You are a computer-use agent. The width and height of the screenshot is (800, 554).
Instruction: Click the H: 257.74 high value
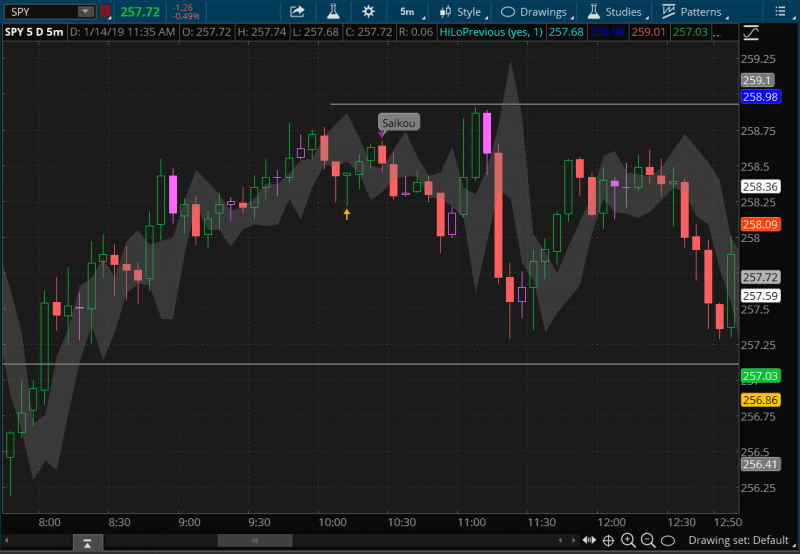tap(262, 32)
